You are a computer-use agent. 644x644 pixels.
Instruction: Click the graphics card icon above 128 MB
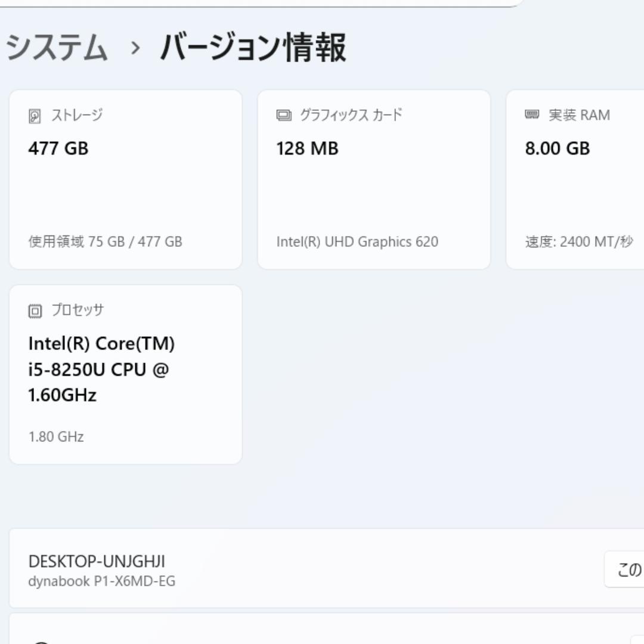tap(283, 115)
